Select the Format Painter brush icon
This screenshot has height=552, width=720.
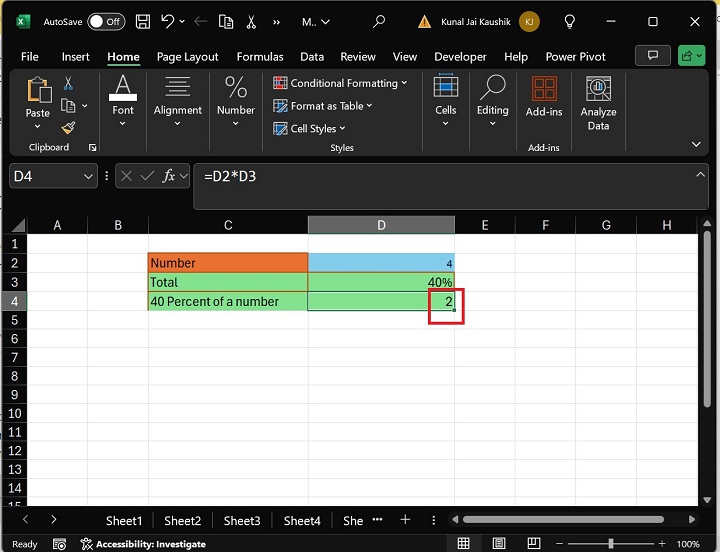pos(68,128)
